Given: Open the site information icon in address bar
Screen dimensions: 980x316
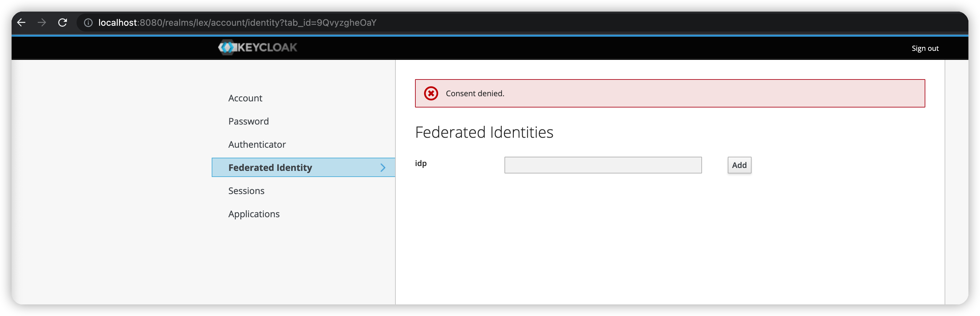Looking at the screenshot, I should 88,23.
